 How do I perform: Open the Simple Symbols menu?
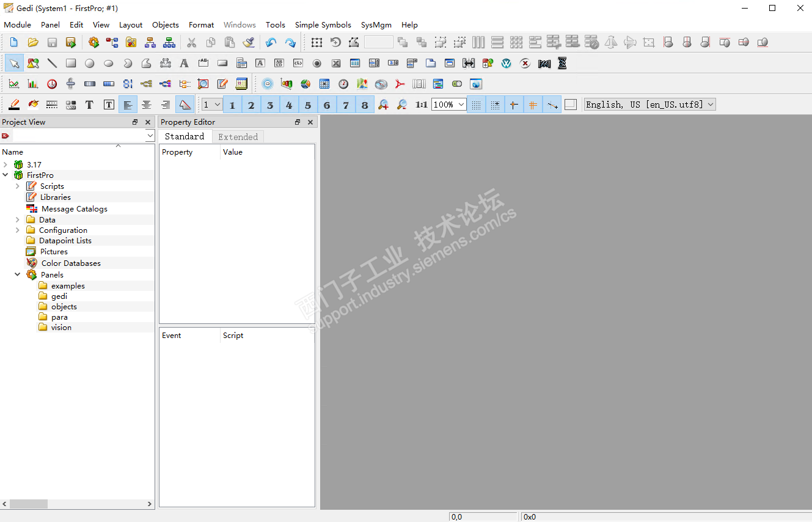tap(323, 25)
